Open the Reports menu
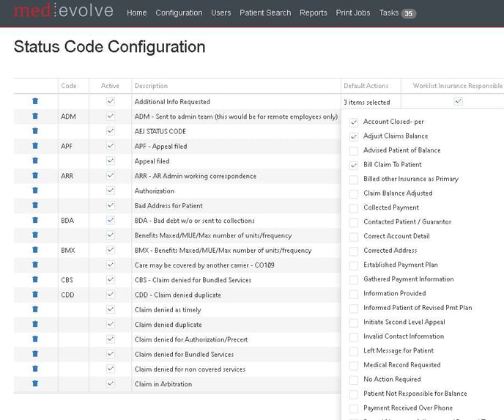 click(x=313, y=12)
